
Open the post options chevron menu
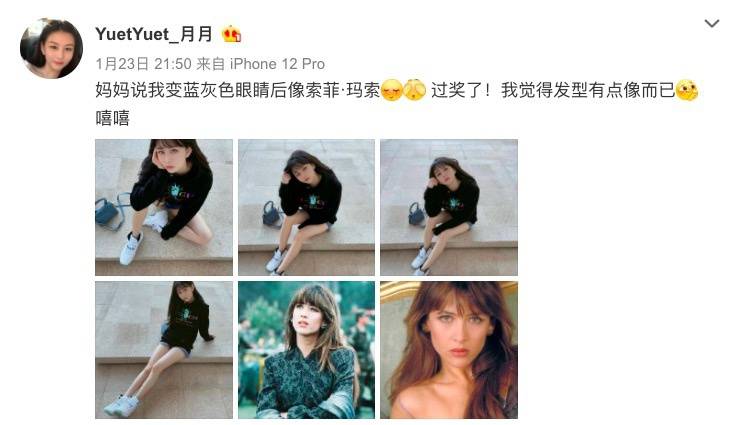711,23
